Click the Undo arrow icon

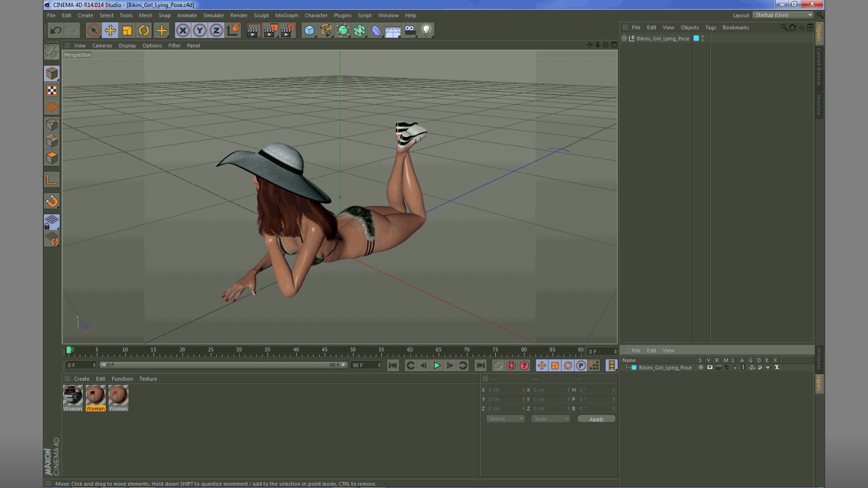55,30
